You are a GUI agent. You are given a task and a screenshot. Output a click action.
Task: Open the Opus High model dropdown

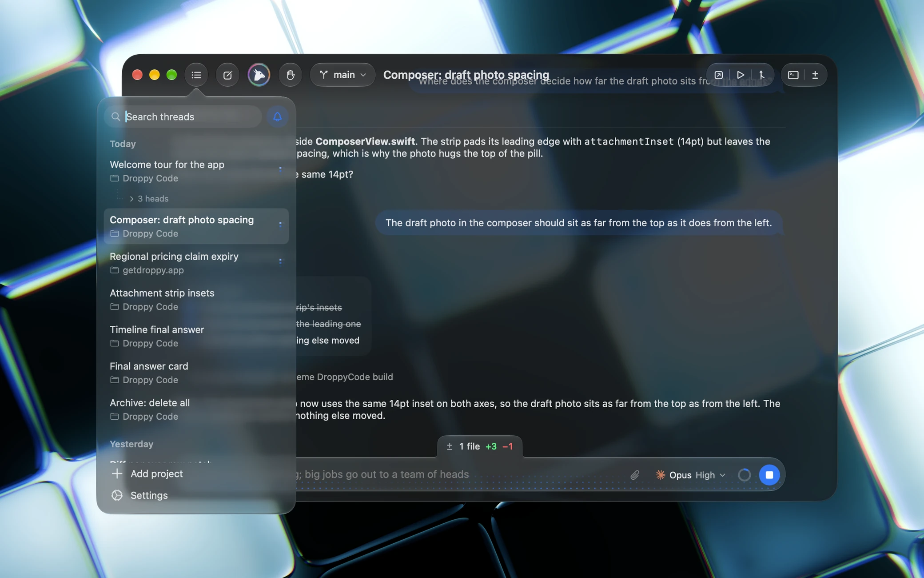(x=691, y=475)
